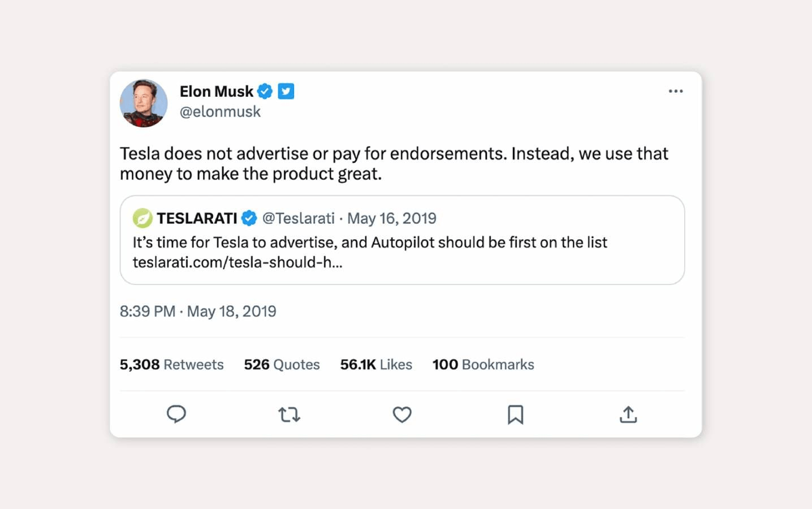Click the Twitter bird logo

point(286,91)
